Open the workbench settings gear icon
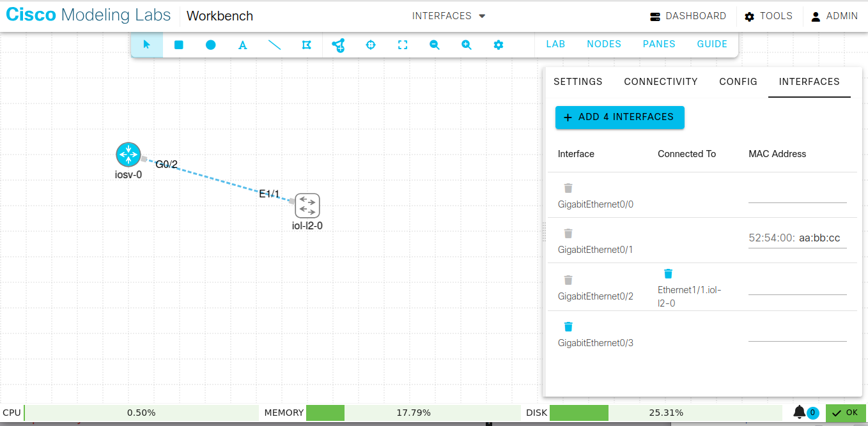The image size is (868, 426). [x=498, y=45]
